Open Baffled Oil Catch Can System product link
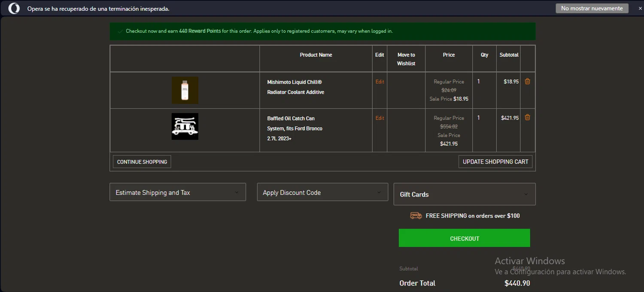The image size is (644, 292). [295, 128]
